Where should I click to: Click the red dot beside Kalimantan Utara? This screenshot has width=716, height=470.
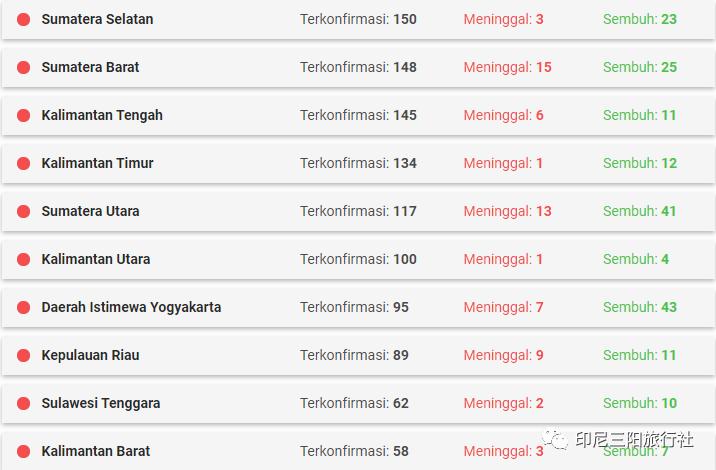(24, 260)
